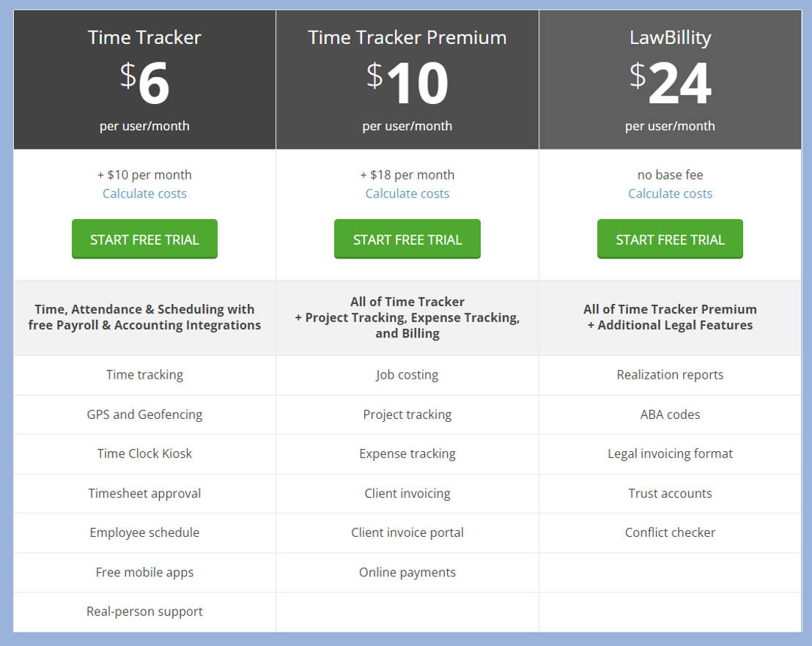Image resolution: width=812 pixels, height=646 pixels.
Task: Select the 'Time Clock Kiosk' feature row
Action: point(144,454)
